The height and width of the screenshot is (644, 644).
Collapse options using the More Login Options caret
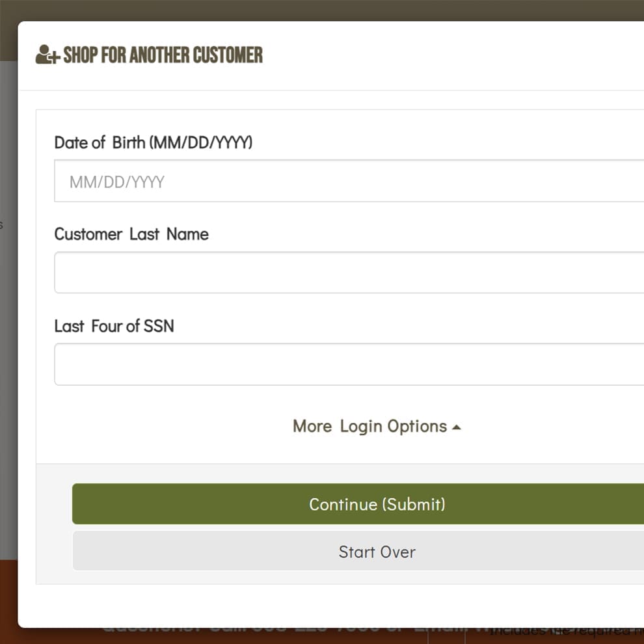tap(456, 427)
